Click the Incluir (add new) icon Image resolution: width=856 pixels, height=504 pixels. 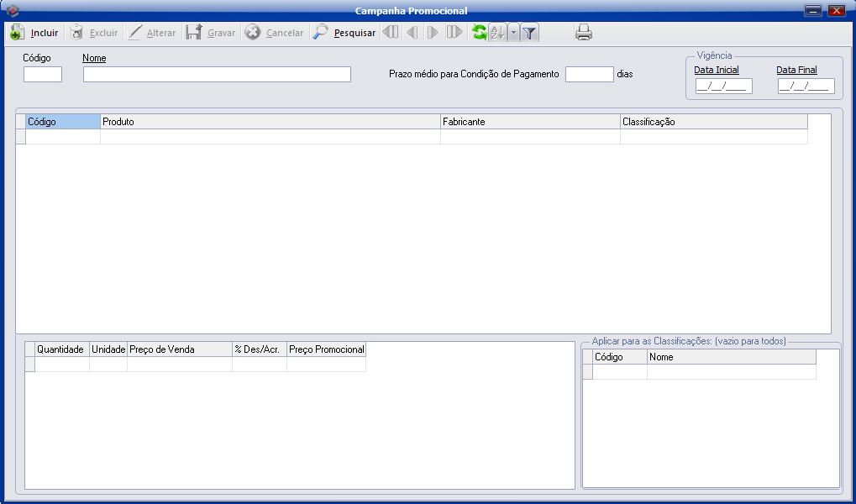pos(17,33)
